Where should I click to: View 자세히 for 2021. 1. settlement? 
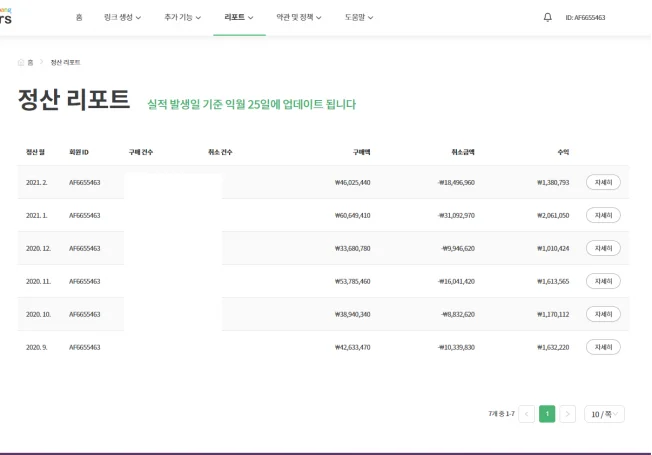coord(603,215)
